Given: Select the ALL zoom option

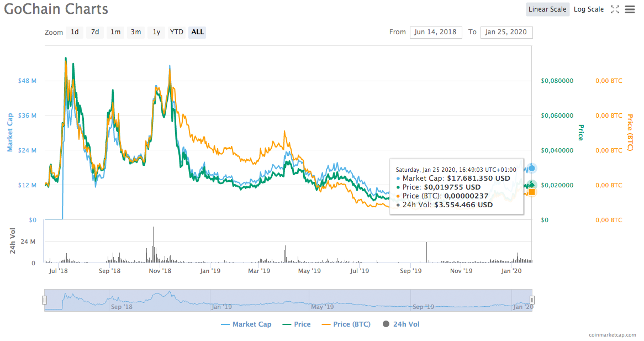Looking at the screenshot, I should (197, 32).
